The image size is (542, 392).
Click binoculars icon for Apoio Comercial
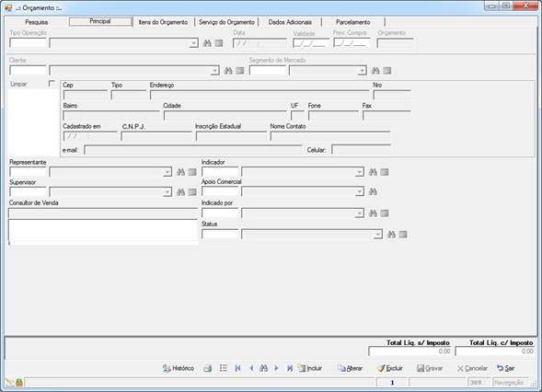[x=373, y=191]
